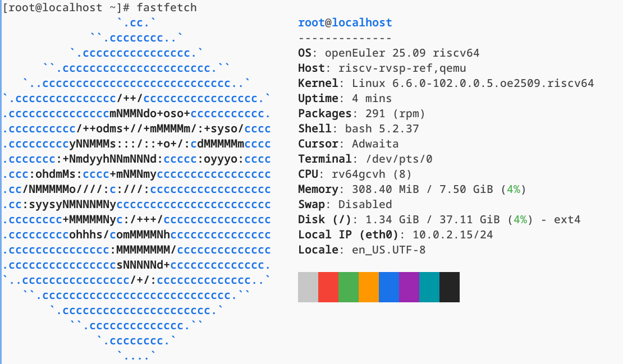Click the Memory usage 4% value

tap(513, 190)
